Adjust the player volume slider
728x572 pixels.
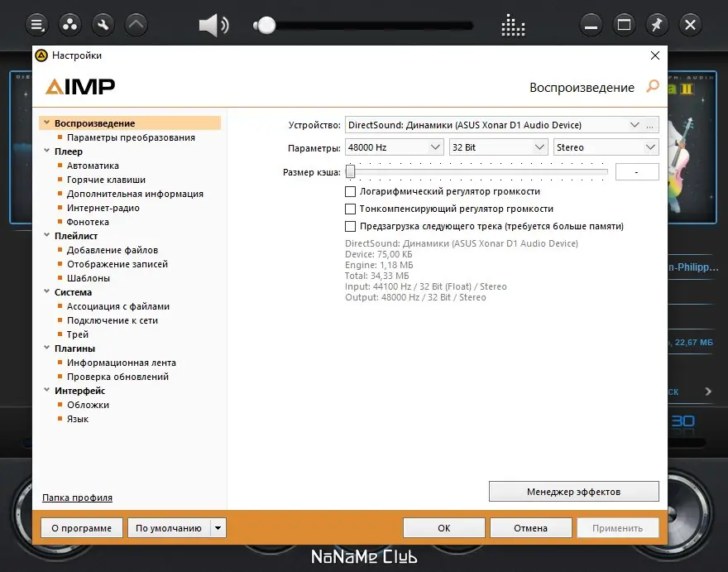[x=363, y=25]
